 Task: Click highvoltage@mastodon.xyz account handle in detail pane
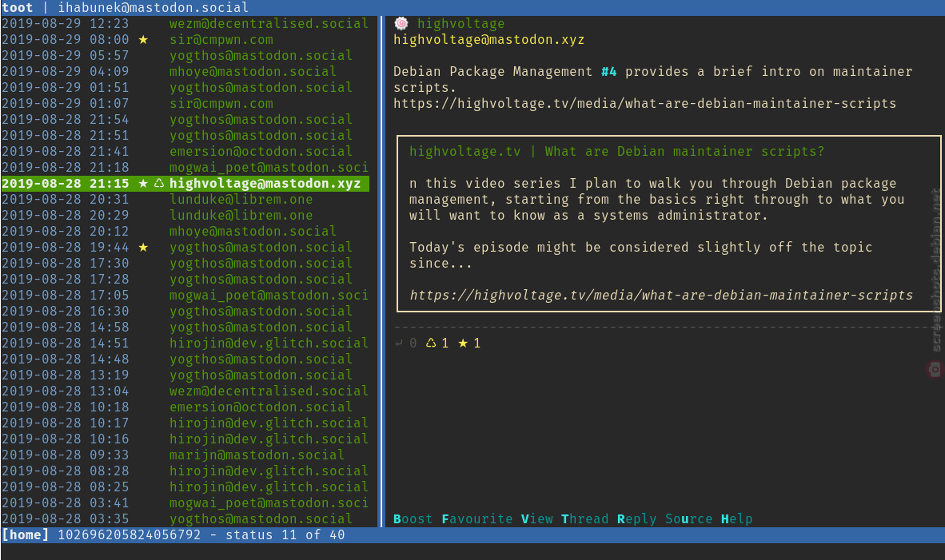(x=488, y=40)
